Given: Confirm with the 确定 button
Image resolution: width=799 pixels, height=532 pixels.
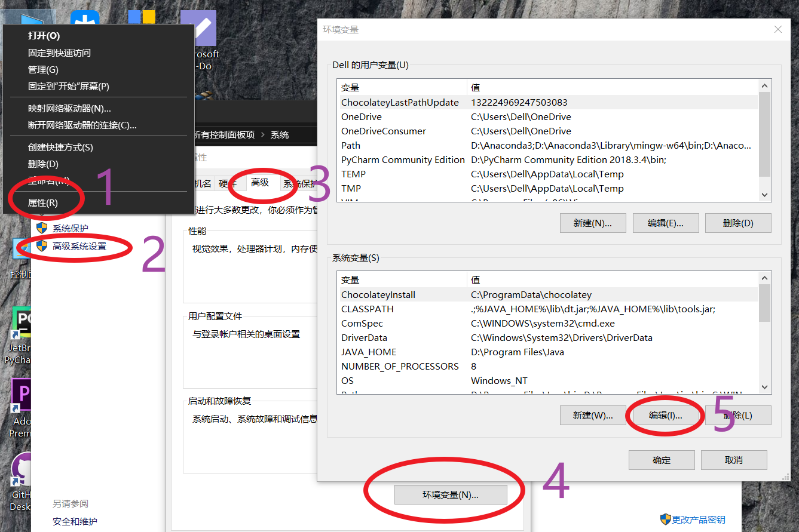Looking at the screenshot, I should [x=662, y=460].
